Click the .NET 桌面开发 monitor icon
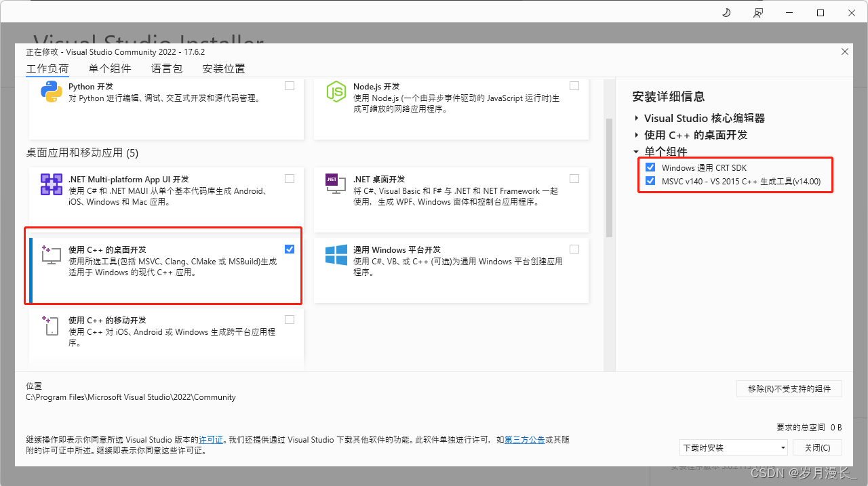The width and height of the screenshot is (868, 486). (336, 185)
